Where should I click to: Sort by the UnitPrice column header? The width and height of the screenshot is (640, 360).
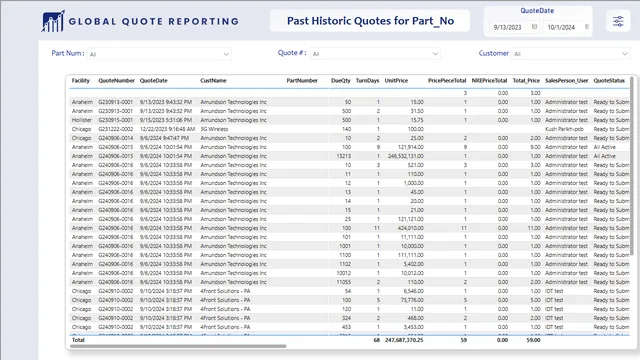click(x=396, y=80)
